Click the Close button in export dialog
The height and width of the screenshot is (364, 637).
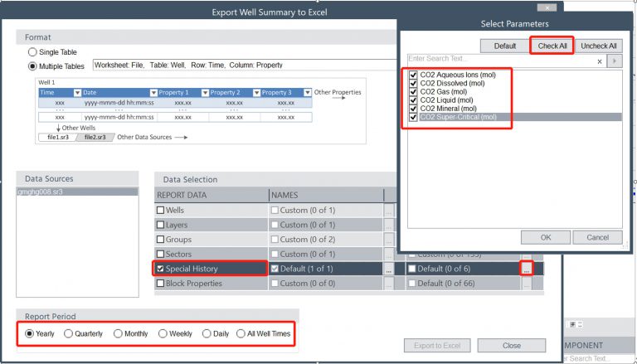pyautogui.click(x=511, y=345)
